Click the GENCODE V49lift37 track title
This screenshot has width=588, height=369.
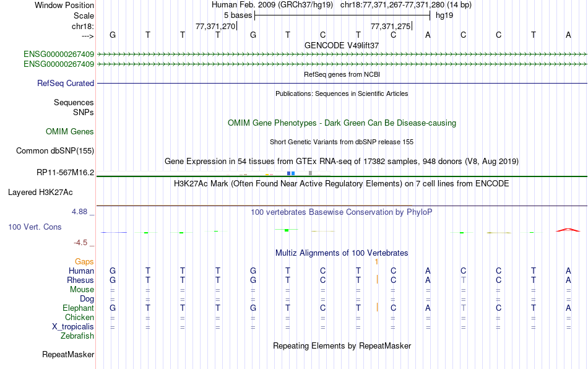[x=342, y=45]
